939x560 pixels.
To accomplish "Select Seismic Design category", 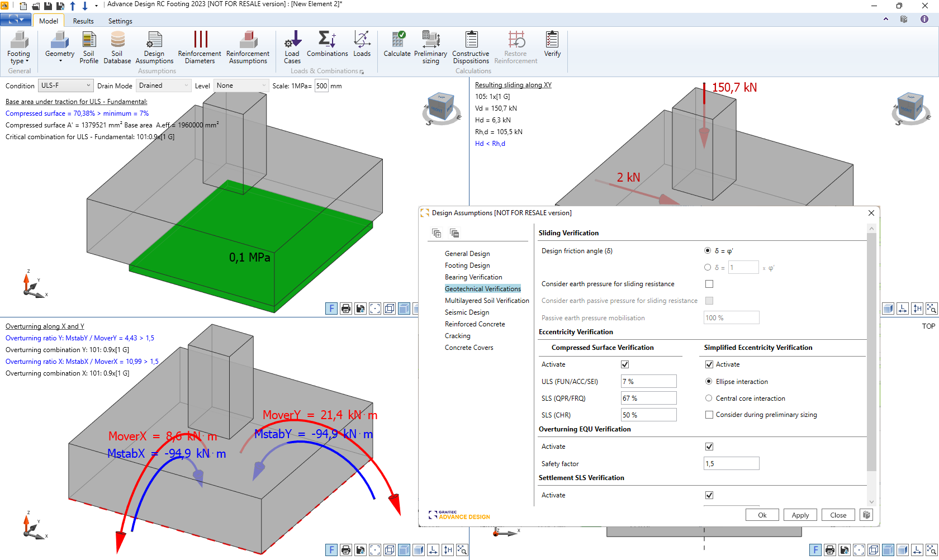I will [467, 312].
